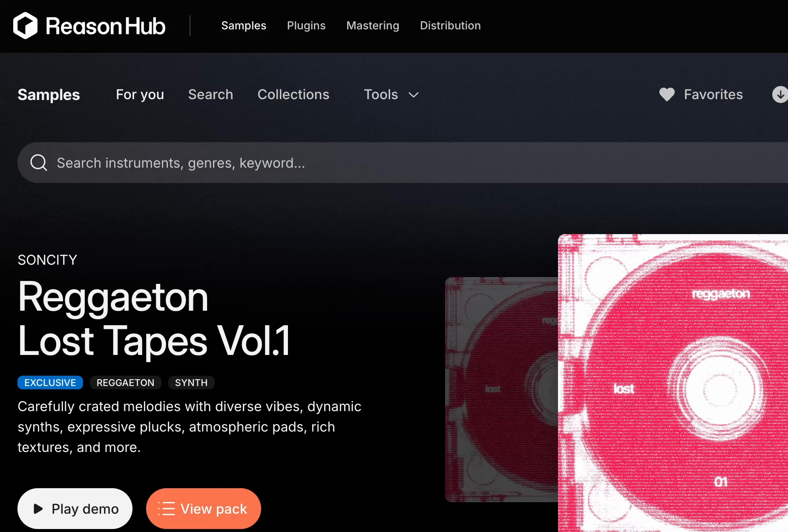Focus the Search instruments, genres, keyword field
The image size is (788, 532).
click(x=403, y=163)
